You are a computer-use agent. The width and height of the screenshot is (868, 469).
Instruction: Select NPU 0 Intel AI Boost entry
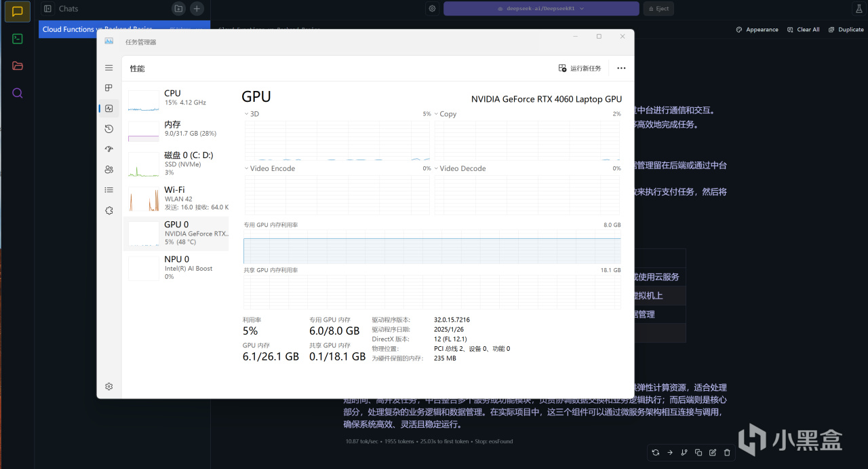176,267
